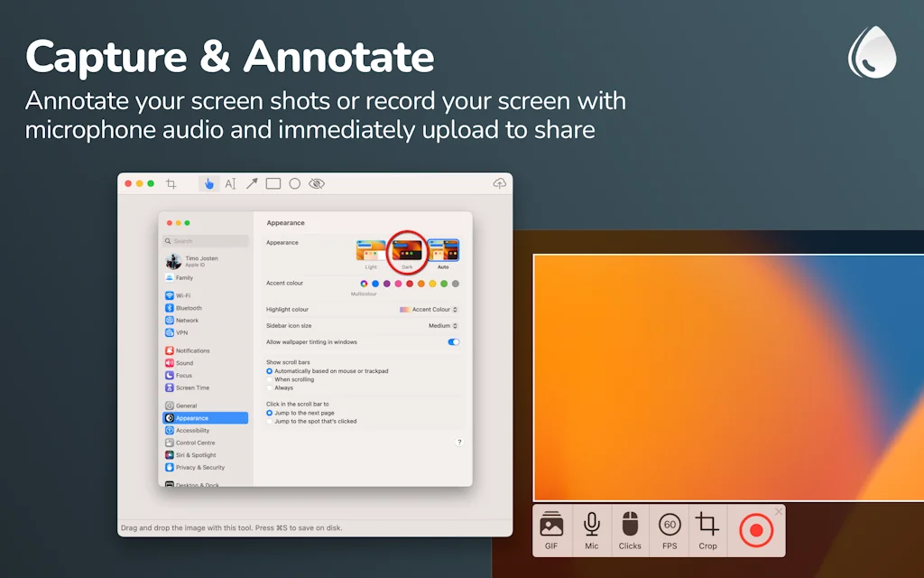Open the 60 FPS setting
The width and height of the screenshot is (924, 578).
[670, 530]
